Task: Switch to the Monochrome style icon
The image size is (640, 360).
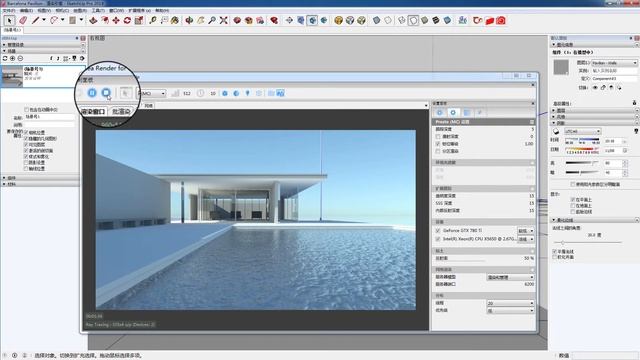Action: pos(447,20)
